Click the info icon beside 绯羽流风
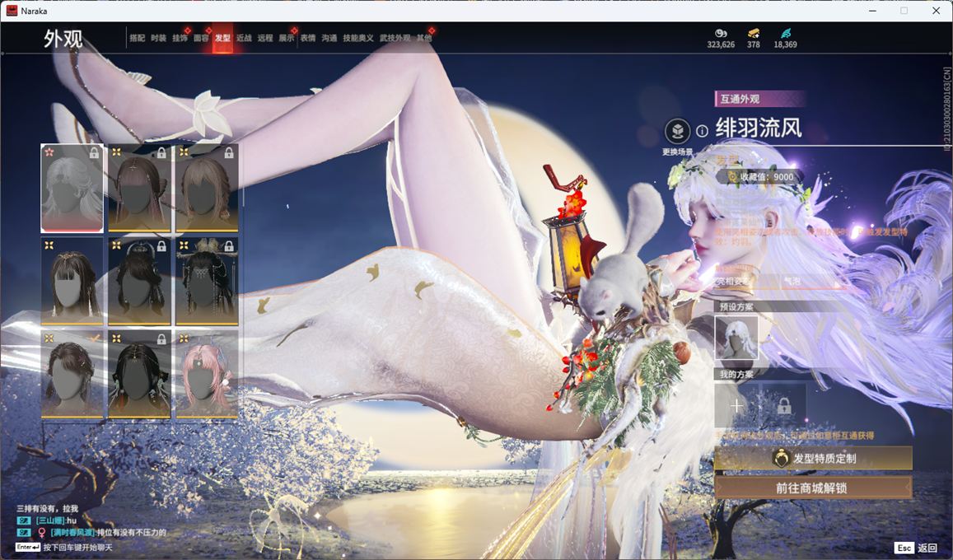953x560 pixels. click(702, 131)
